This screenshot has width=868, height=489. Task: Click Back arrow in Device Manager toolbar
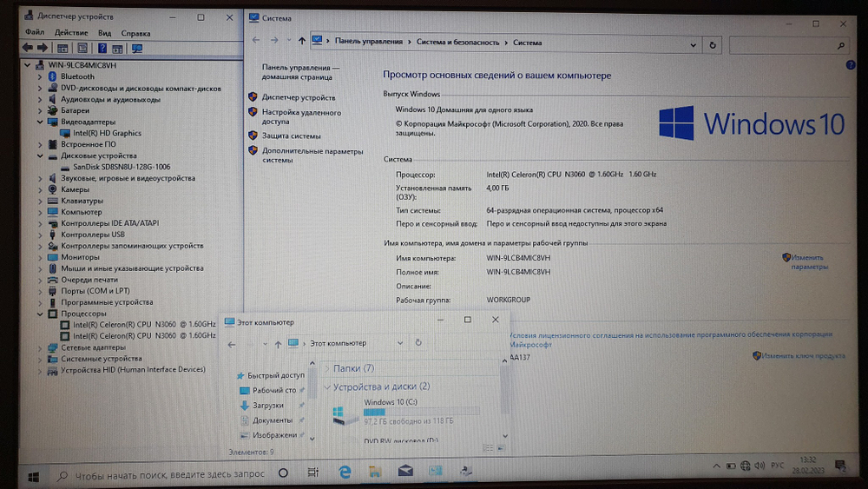click(27, 48)
